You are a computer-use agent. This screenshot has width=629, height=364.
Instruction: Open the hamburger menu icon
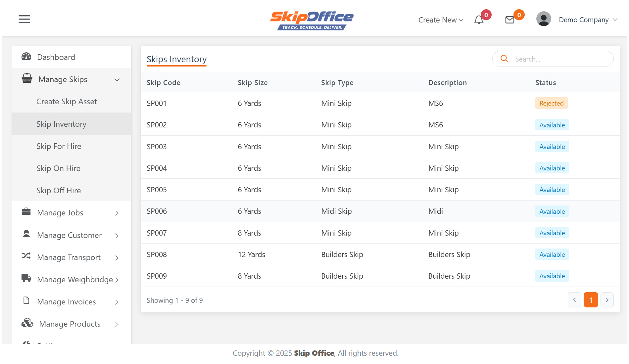[24, 19]
